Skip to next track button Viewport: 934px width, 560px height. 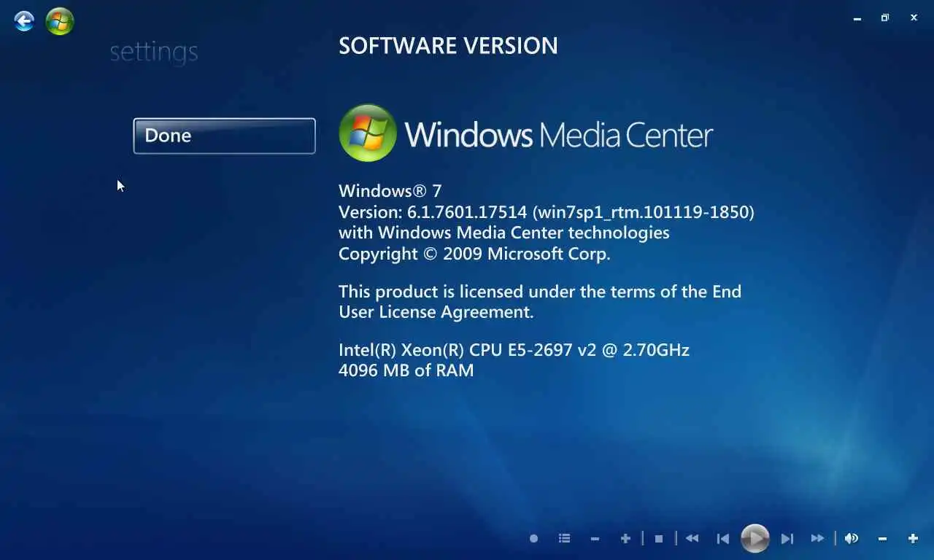tap(787, 538)
